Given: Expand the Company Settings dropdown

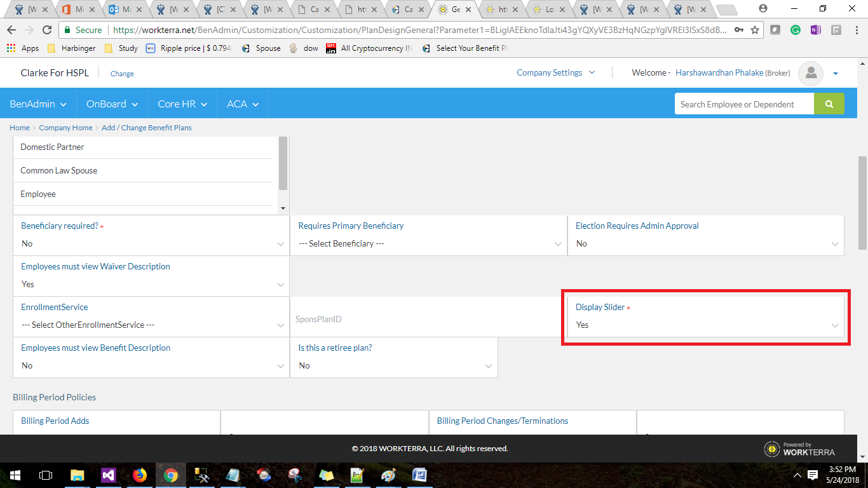Looking at the screenshot, I should click(x=555, y=72).
